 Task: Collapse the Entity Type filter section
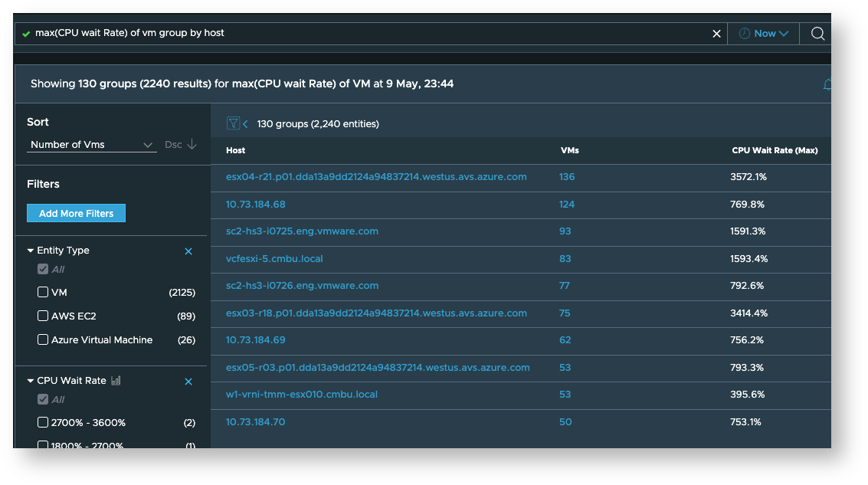click(31, 251)
